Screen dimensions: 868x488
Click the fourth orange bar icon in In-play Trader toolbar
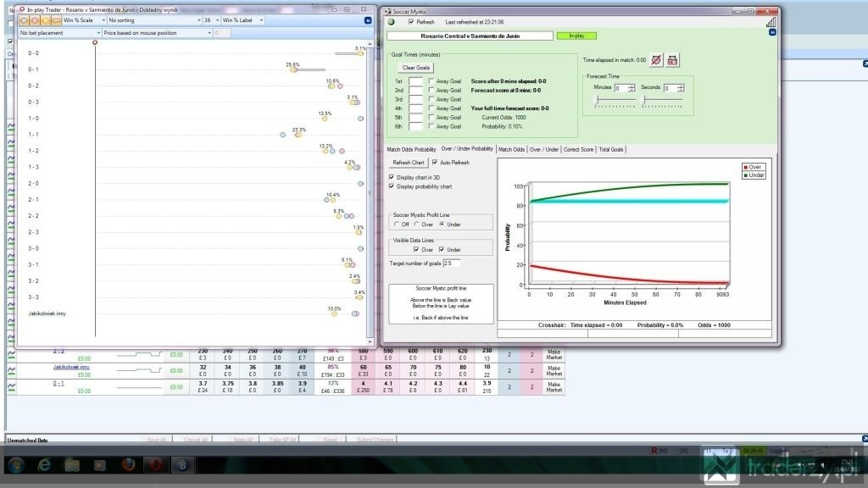pyautogui.click(x=56, y=20)
